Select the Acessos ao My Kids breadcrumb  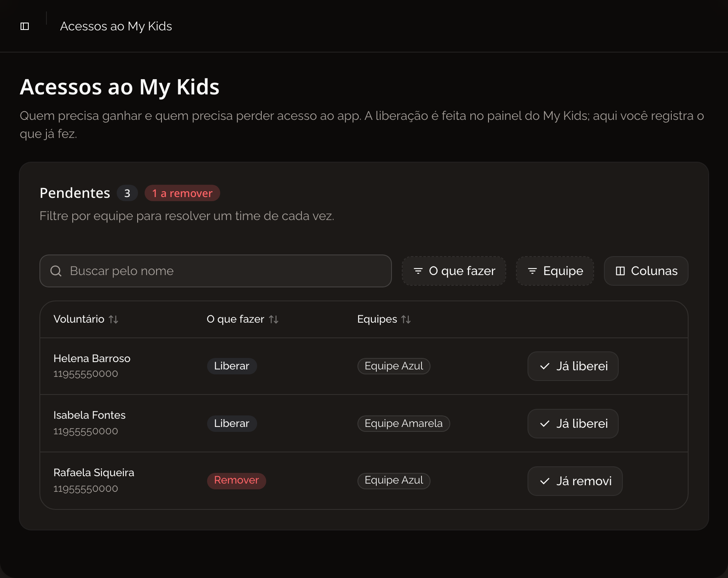pos(116,26)
